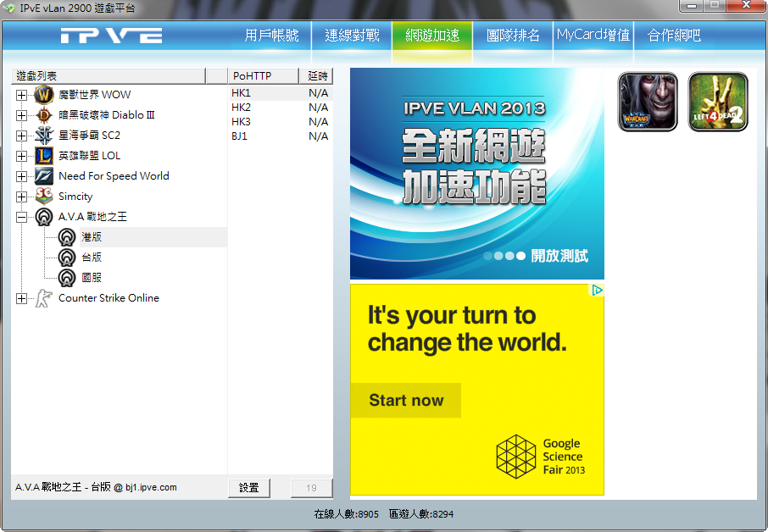The height and width of the screenshot is (532, 768).
Task: Go to the MyCard增值 tab
Action: (x=593, y=36)
